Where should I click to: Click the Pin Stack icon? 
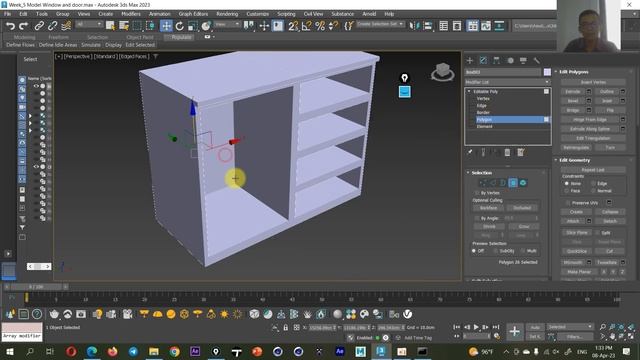470,152
